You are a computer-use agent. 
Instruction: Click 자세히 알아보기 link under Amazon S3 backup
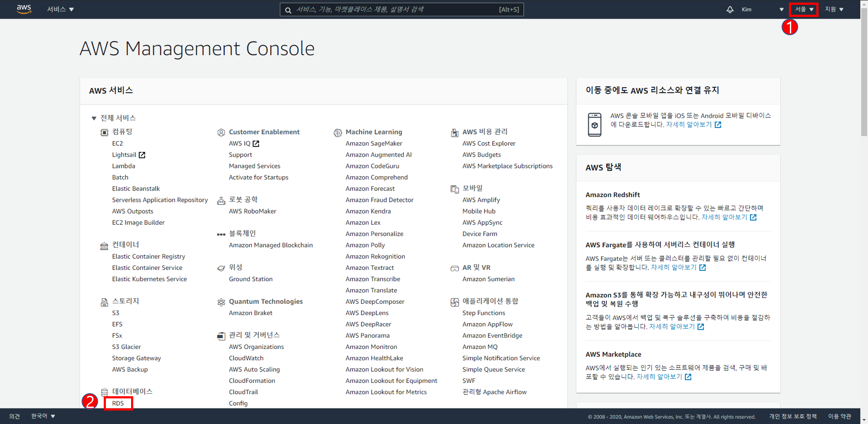672,327
